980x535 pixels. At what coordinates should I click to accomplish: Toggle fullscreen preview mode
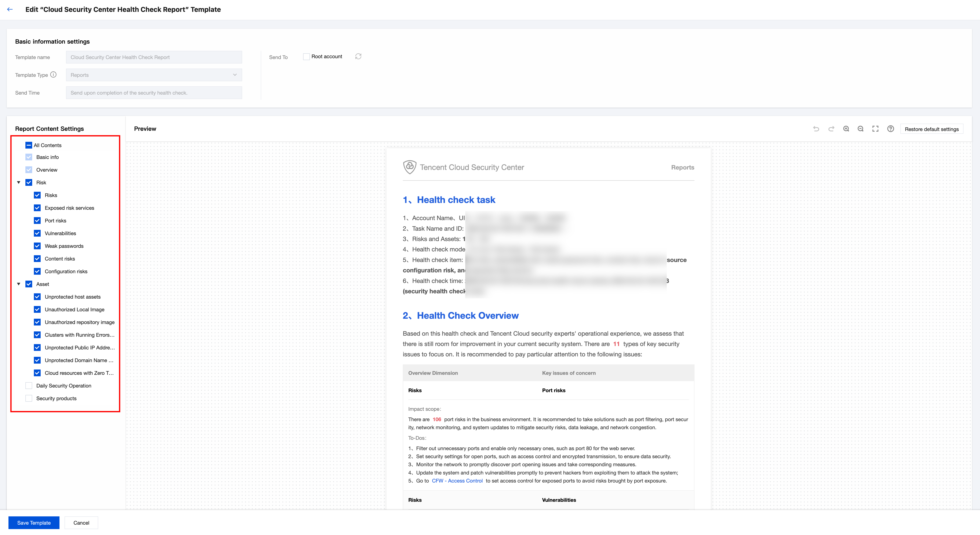tap(875, 129)
